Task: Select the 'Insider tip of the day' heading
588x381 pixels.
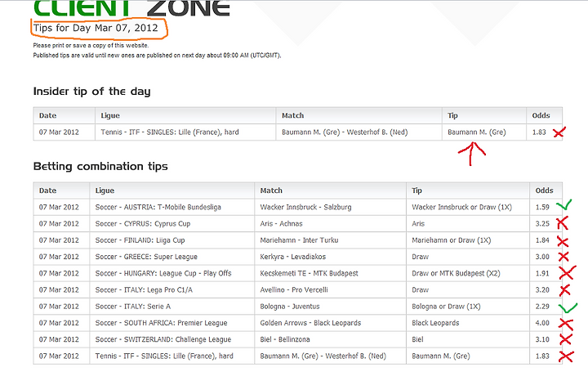Action: tap(91, 92)
